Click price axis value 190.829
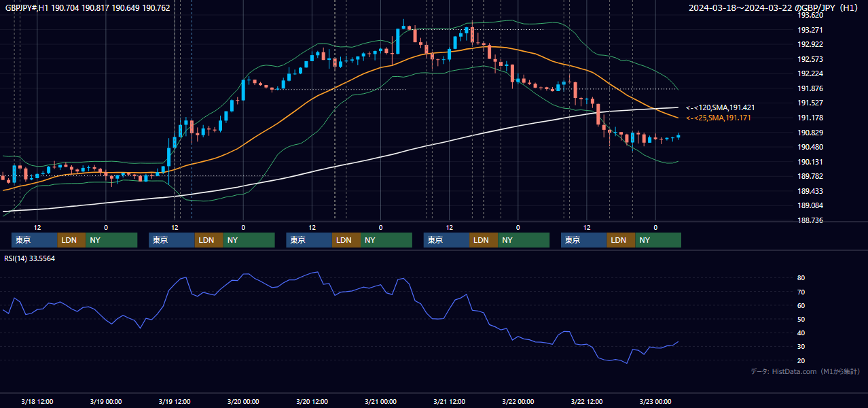 (810, 133)
